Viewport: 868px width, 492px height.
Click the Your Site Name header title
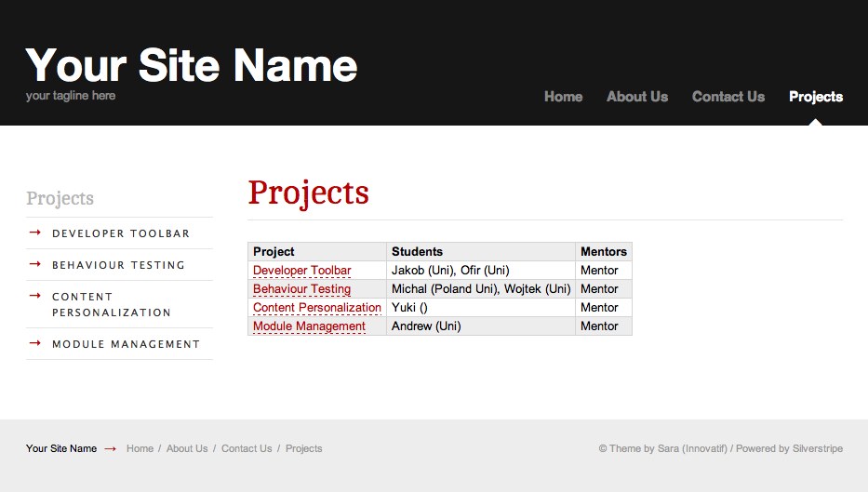point(192,65)
